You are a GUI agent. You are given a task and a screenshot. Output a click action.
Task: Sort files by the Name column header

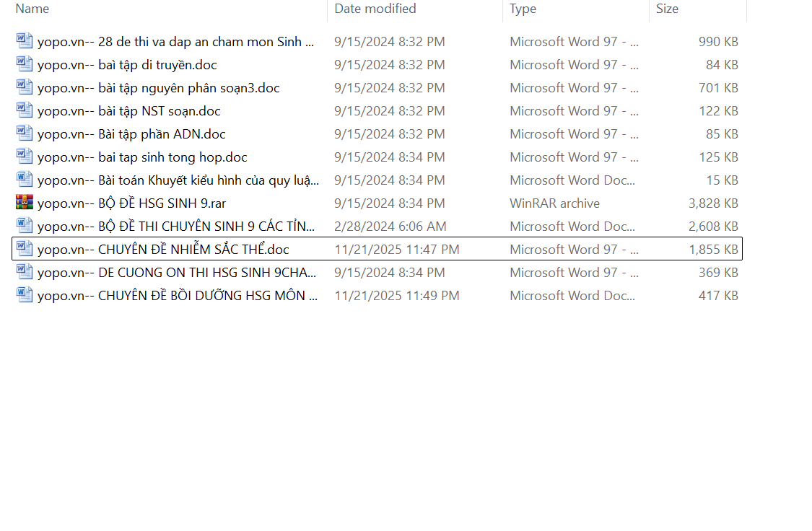[x=32, y=9]
